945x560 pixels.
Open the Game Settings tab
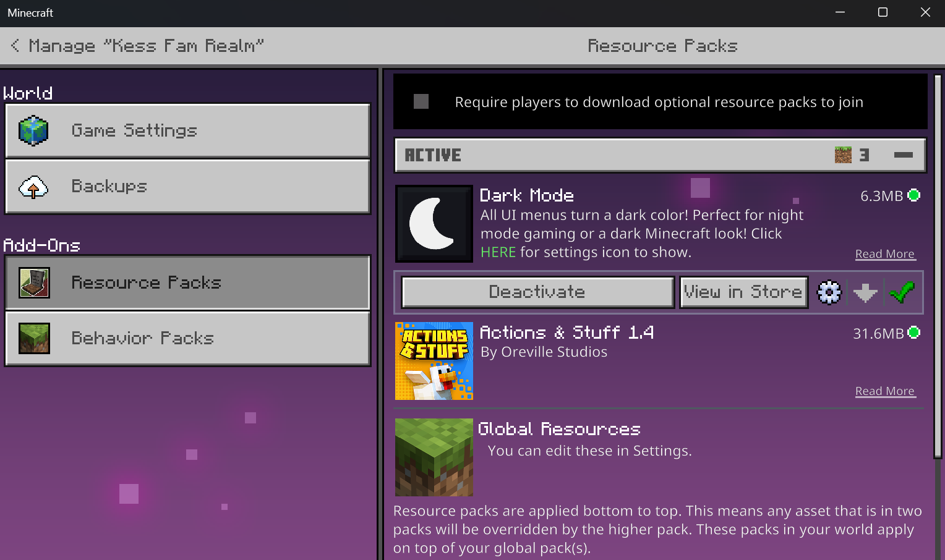(x=188, y=130)
